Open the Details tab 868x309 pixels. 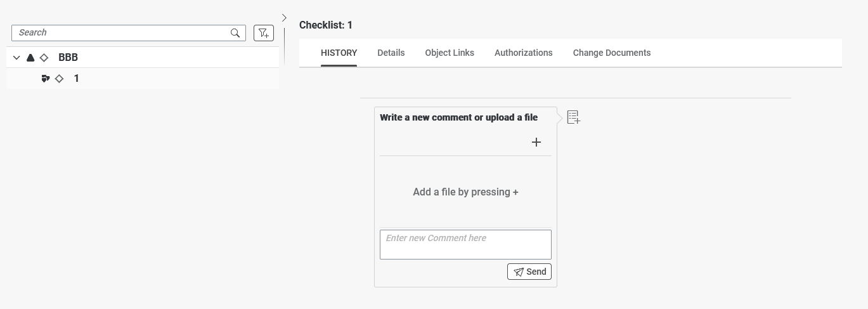(x=391, y=53)
